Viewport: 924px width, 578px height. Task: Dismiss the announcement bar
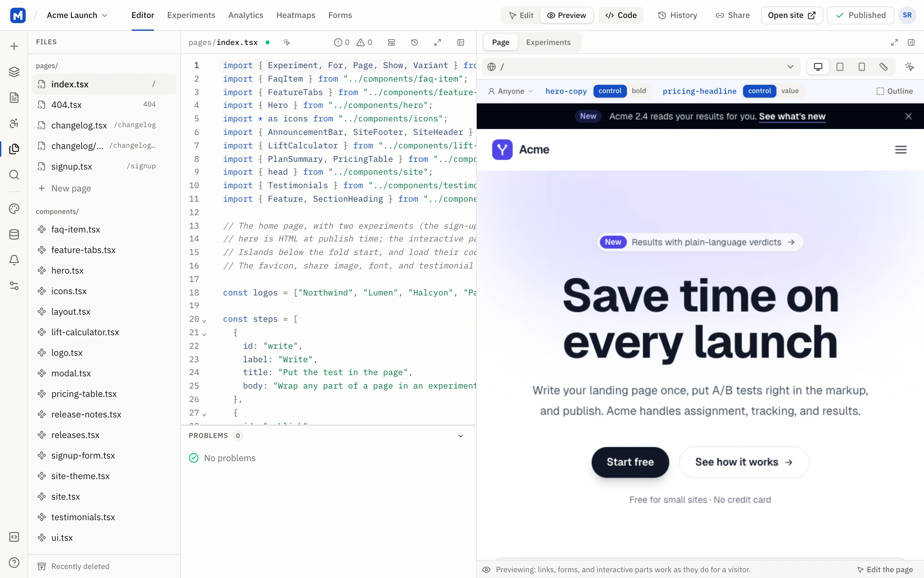[x=908, y=116]
